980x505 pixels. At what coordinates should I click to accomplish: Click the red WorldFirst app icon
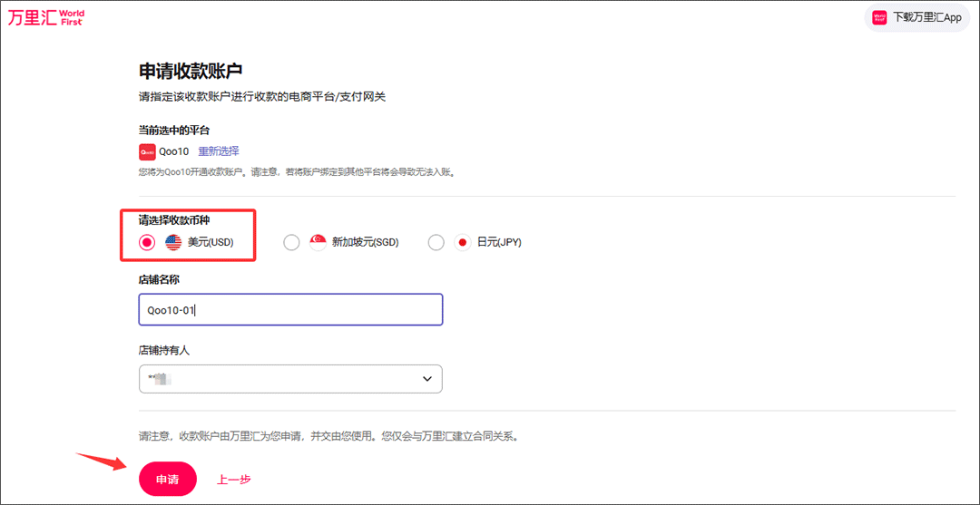[879, 17]
